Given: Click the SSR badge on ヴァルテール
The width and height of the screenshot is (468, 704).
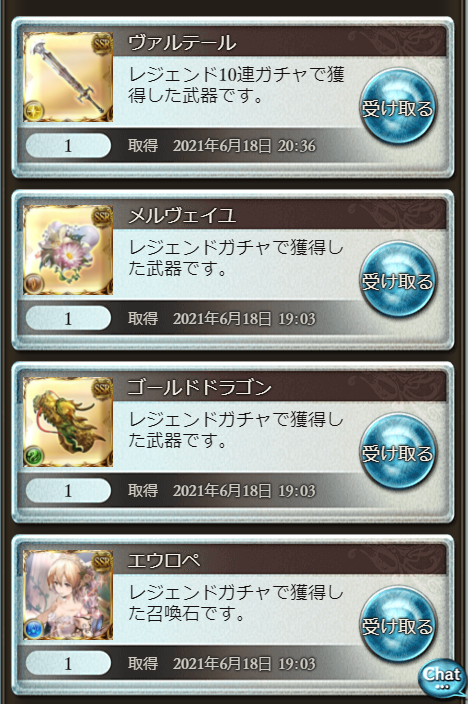Looking at the screenshot, I should 102,43.
